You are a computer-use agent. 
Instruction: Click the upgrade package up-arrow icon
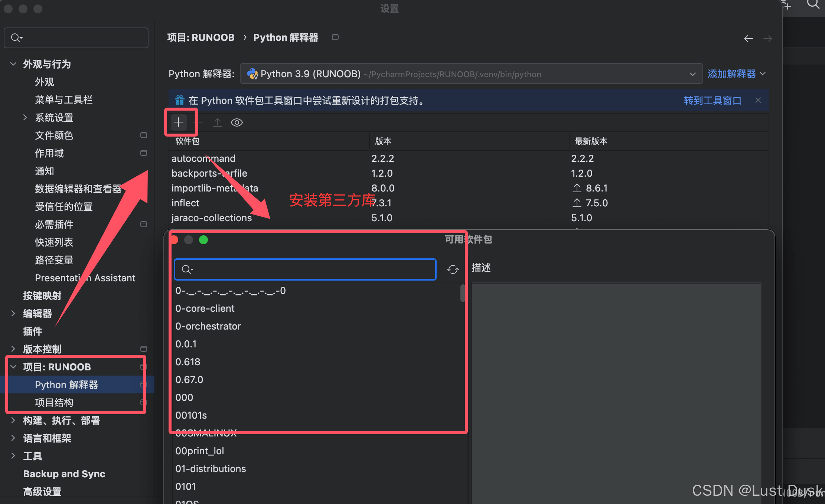(x=218, y=122)
